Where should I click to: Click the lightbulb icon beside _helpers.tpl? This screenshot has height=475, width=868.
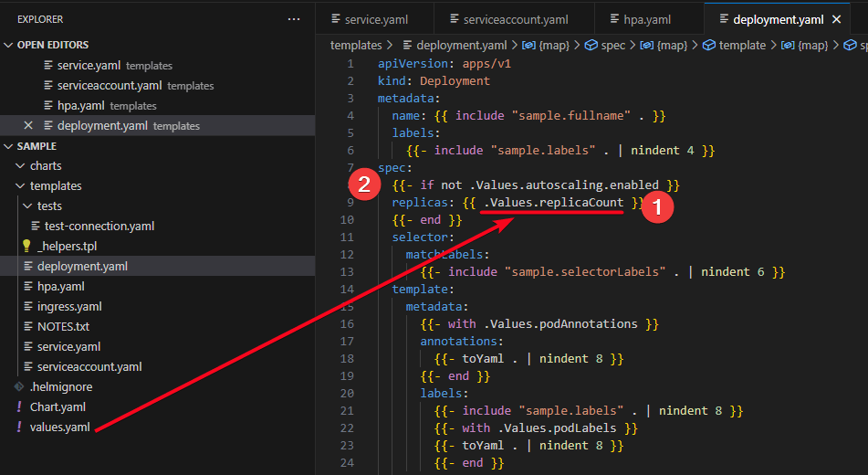tap(26, 246)
